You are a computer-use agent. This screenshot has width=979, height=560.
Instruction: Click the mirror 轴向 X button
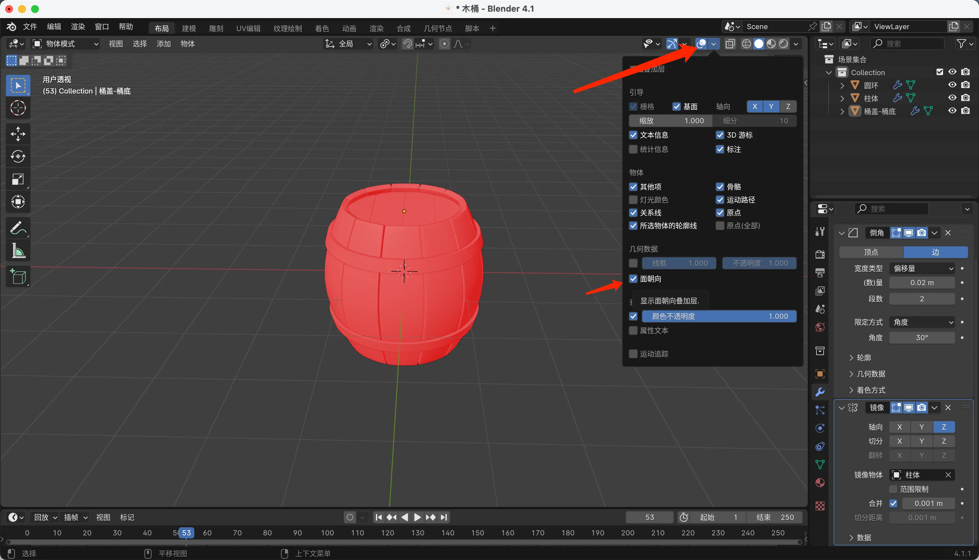pos(899,427)
